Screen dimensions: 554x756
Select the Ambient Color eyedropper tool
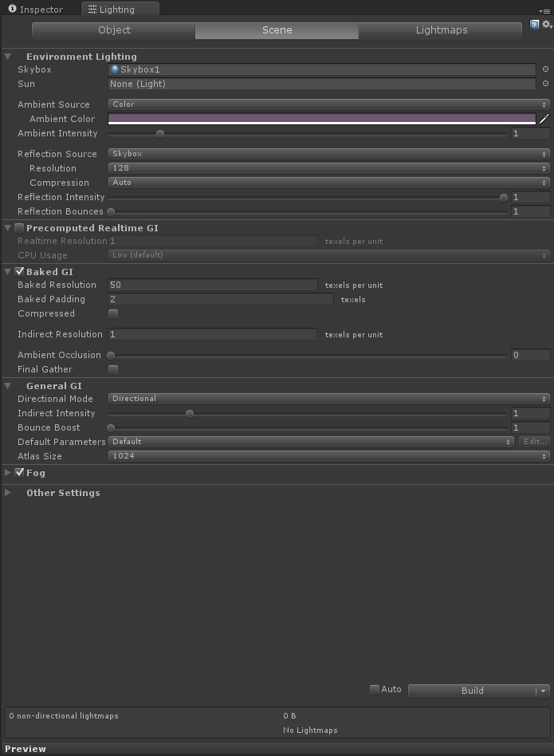coord(544,117)
